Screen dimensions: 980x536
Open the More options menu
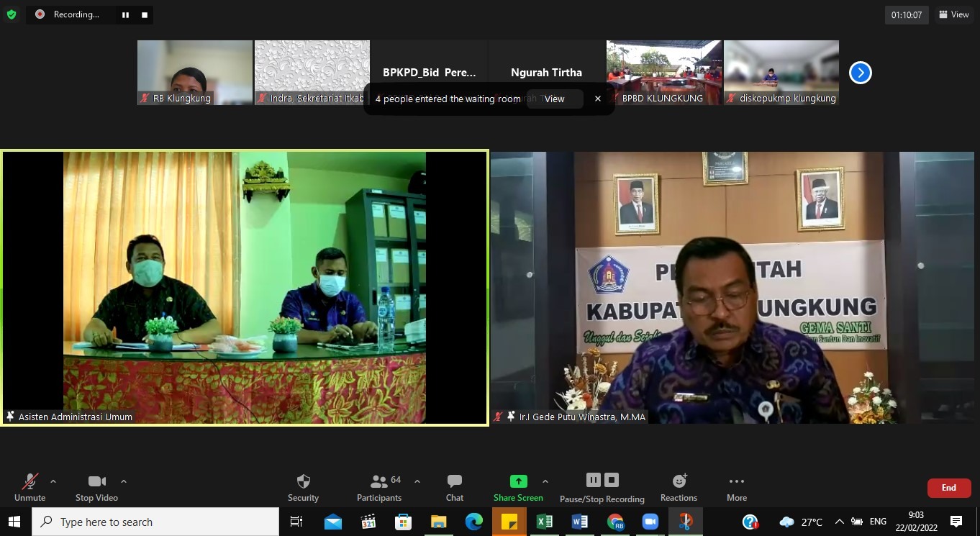tap(736, 488)
